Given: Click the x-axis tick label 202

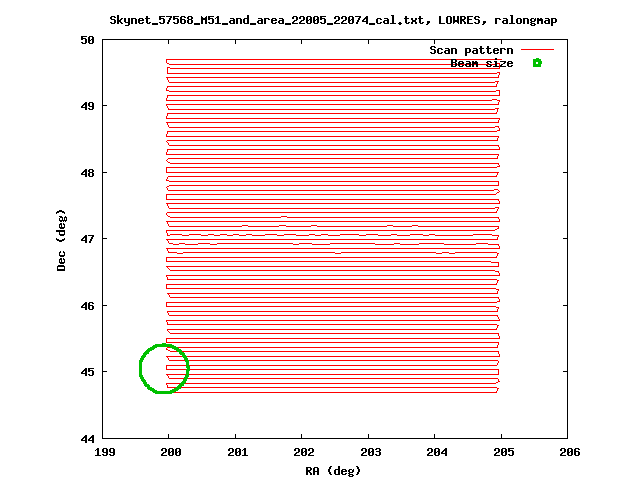Looking at the screenshot, I should point(304,452).
